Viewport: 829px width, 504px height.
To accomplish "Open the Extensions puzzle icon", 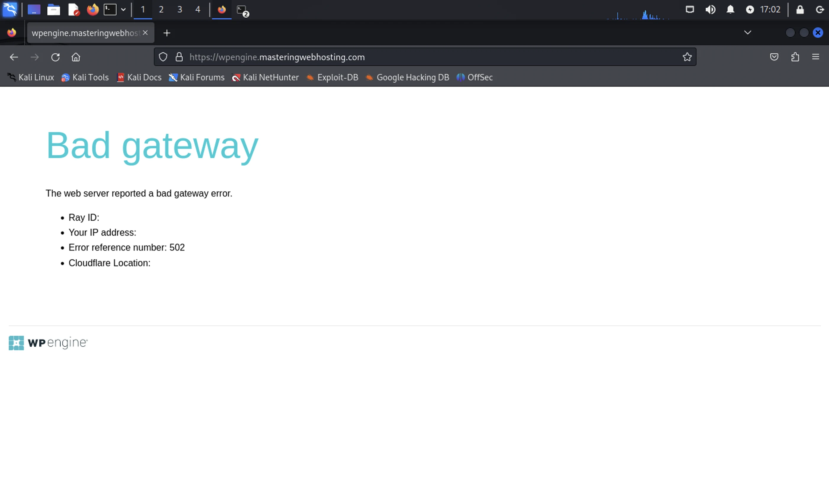I will coord(795,57).
